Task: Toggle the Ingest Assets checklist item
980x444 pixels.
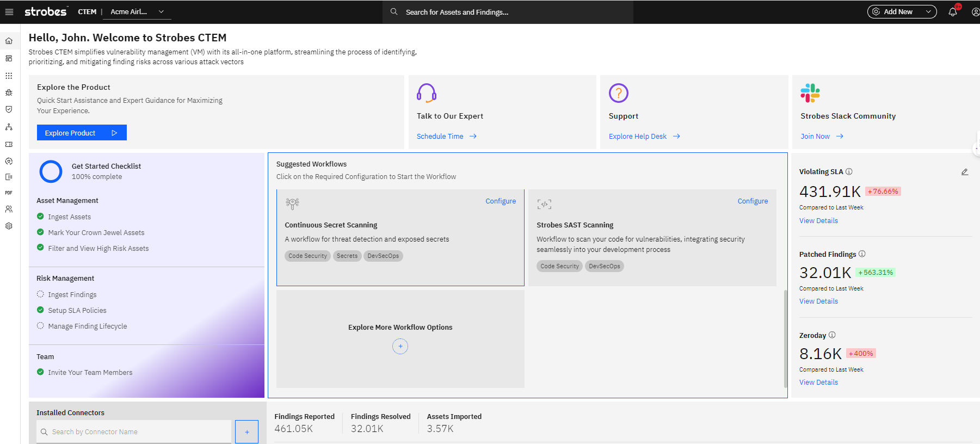Action: (40, 216)
